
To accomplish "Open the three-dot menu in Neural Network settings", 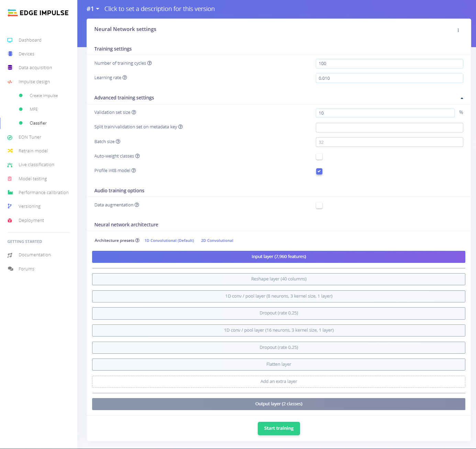I will 458,30.
